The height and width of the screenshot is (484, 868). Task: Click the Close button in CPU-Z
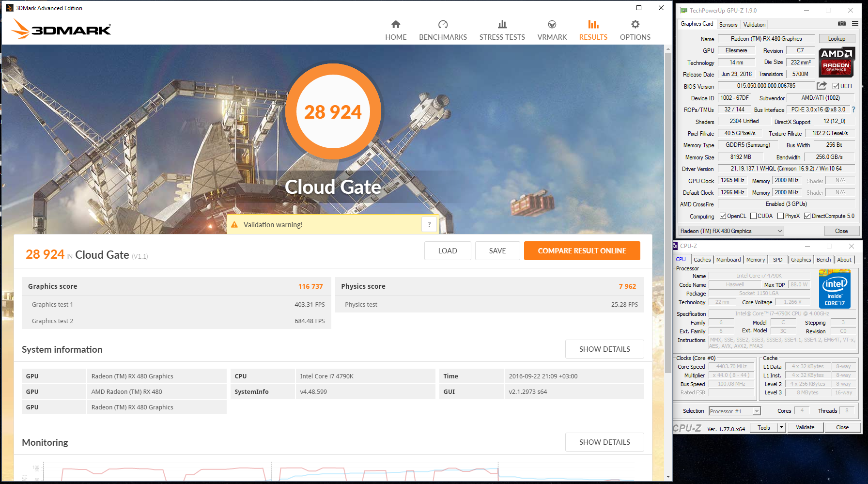tap(842, 427)
